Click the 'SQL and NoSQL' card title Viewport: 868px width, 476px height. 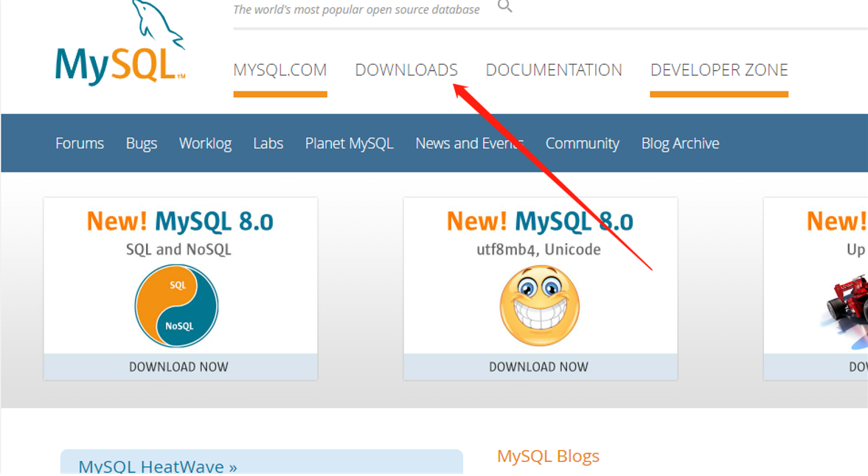click(178, 249)
